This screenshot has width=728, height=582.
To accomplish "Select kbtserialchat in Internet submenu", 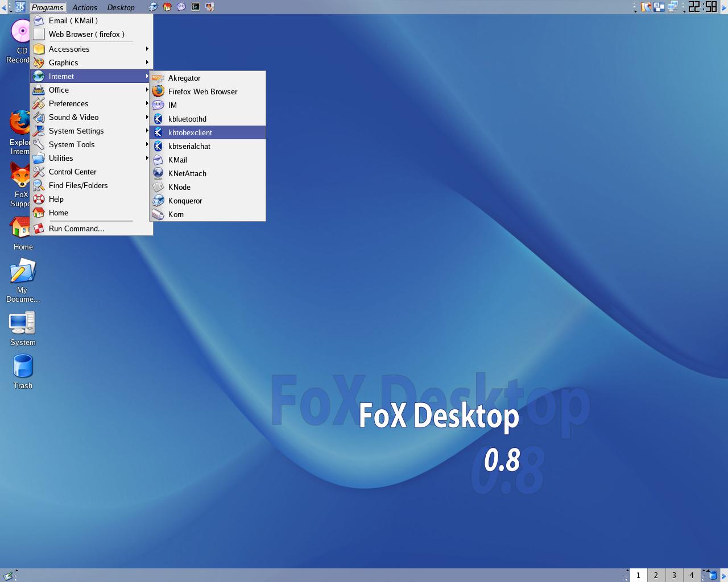I will [208, 146].
